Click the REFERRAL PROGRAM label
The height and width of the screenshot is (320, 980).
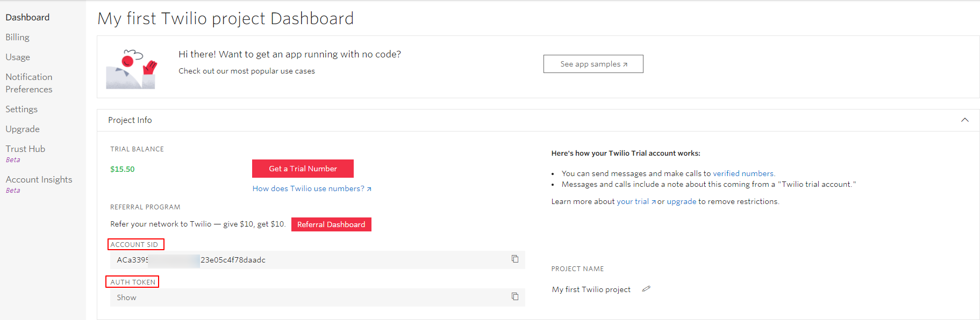[145, 207]
